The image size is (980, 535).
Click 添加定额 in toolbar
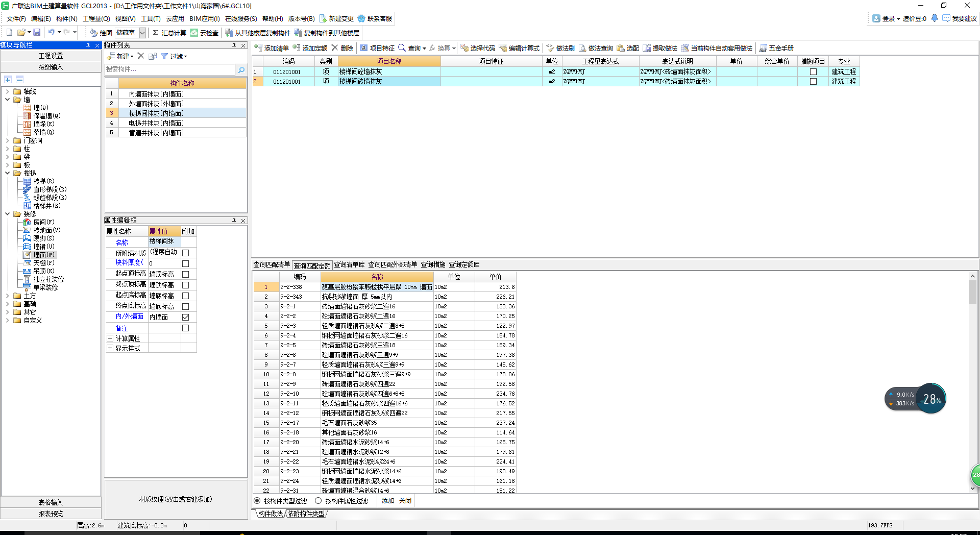310,48
